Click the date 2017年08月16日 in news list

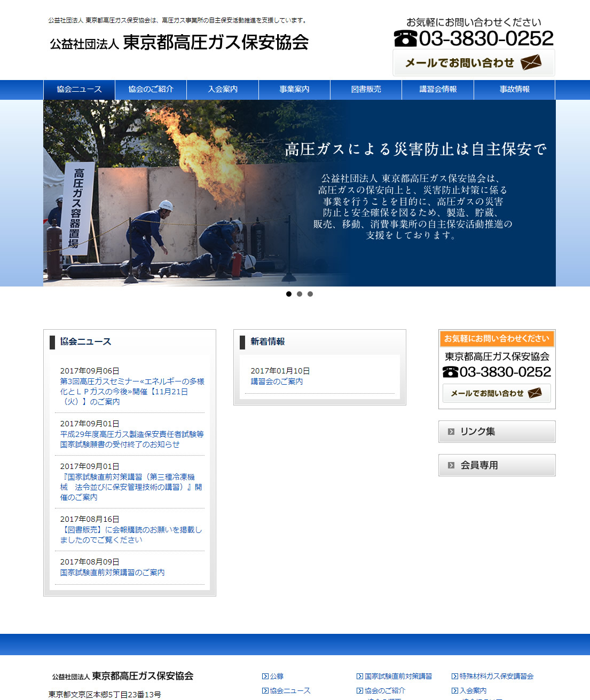[x=90, y=519]
